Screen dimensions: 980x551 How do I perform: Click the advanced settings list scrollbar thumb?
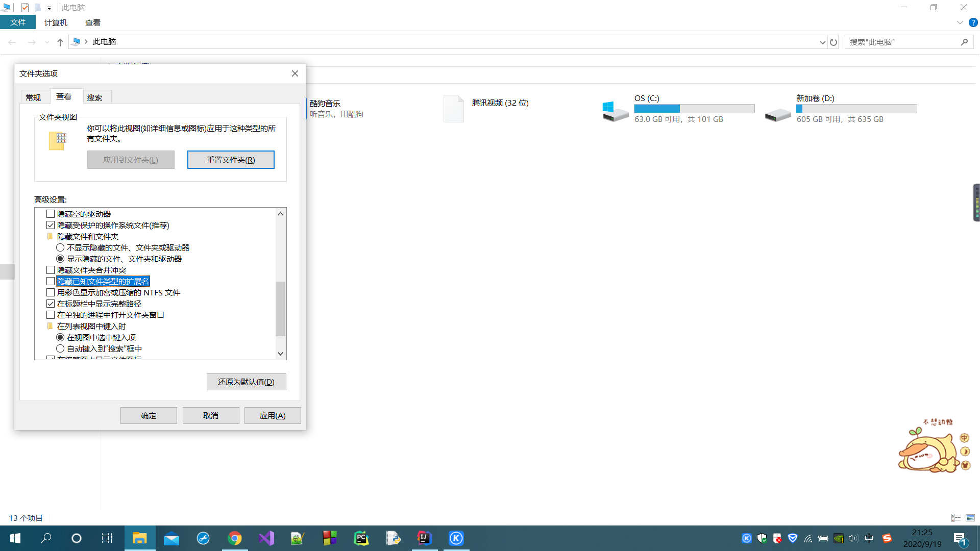[280, 309]
